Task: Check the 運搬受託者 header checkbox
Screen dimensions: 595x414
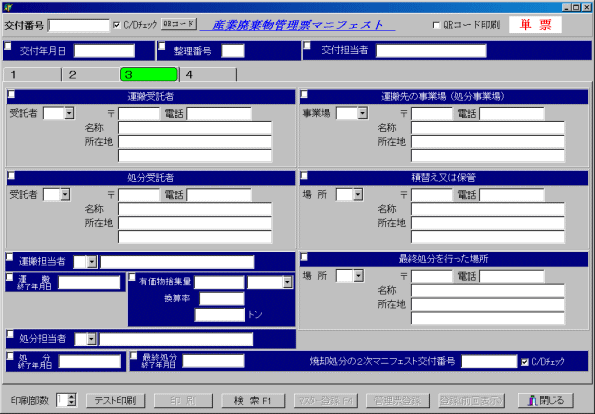Action: point(11,94)
